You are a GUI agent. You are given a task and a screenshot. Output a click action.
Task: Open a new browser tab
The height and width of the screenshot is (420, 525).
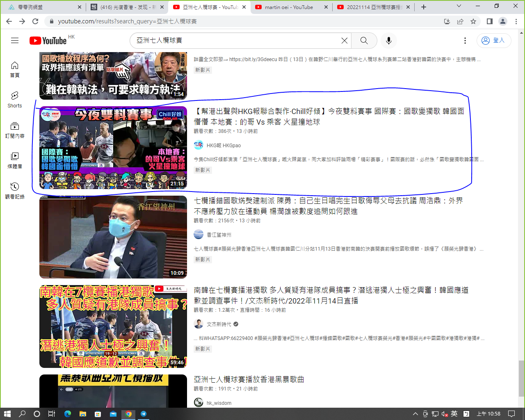[424, 7]
